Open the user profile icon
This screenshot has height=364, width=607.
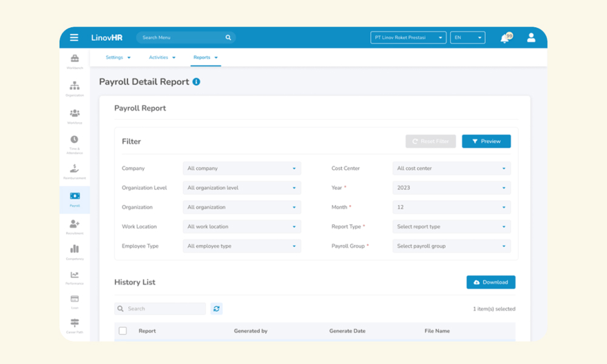pos(531,38)
